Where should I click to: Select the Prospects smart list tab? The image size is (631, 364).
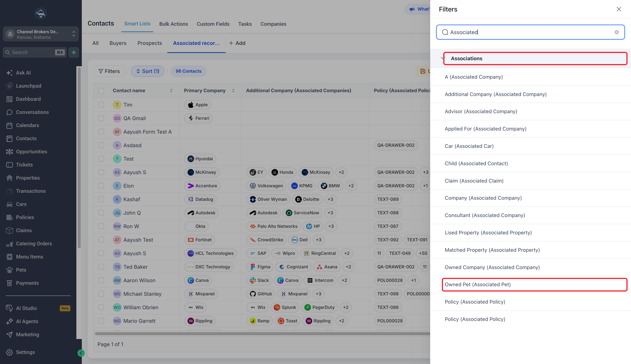tap(150, 43)
